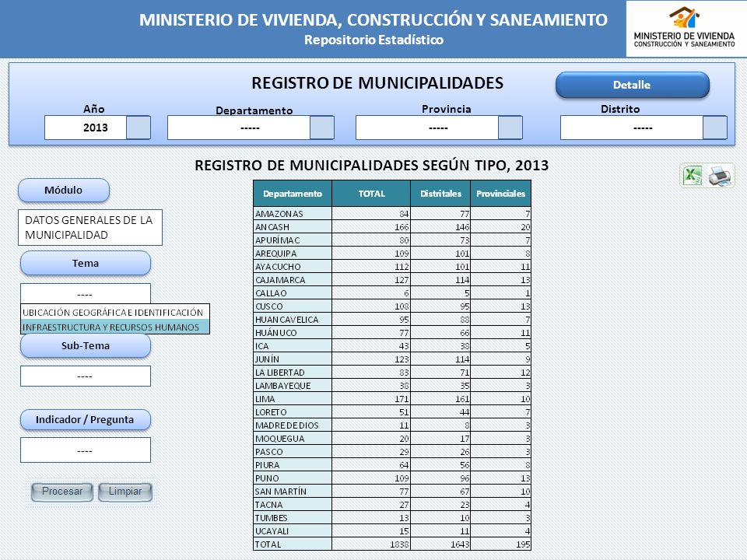The width and height of the screenshot is (747, 560).
Task: Open the Distrito dropdown arrow
Action: point(715,128)
